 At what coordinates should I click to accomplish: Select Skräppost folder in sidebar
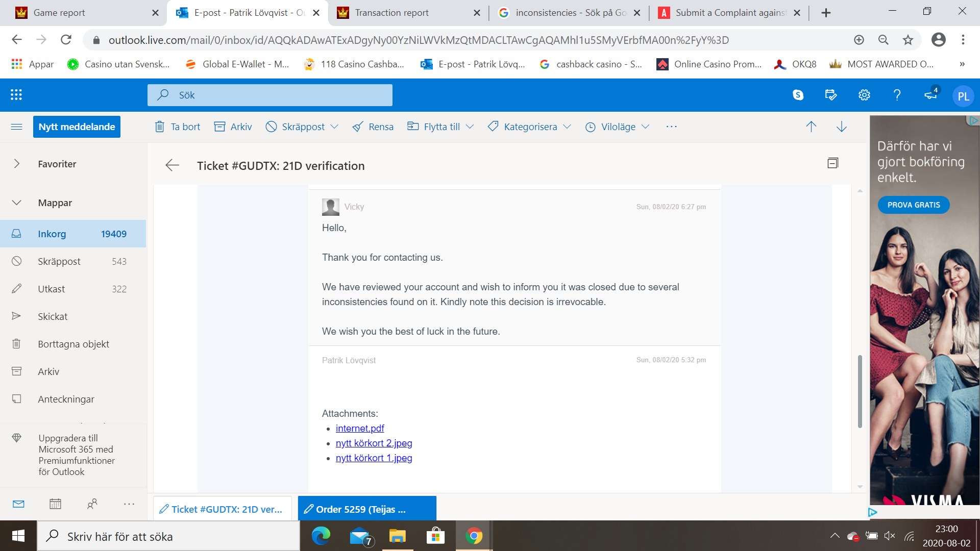pos(73,261)
